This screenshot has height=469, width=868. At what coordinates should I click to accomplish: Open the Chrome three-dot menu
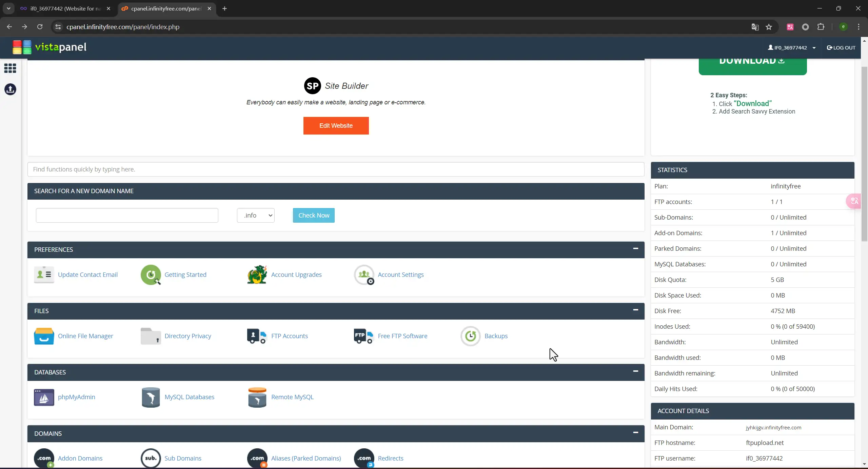click(859, 27)
